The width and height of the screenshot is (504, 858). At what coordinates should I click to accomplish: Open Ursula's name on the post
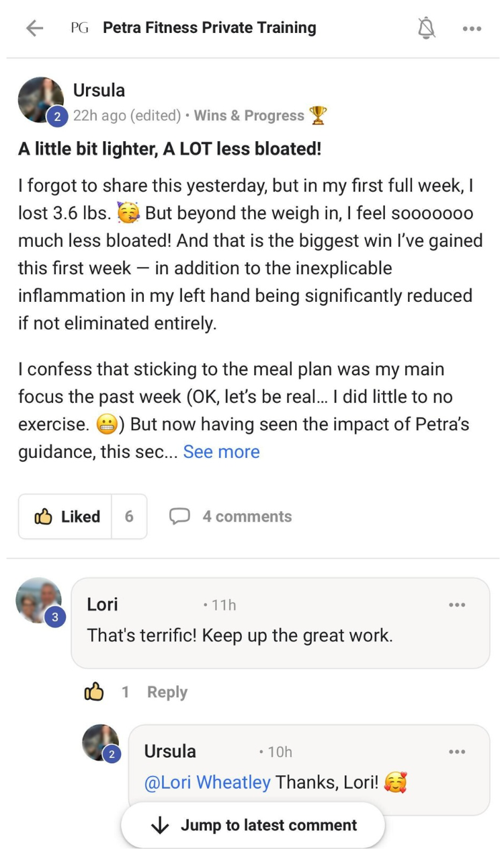(x=99, y=90)
